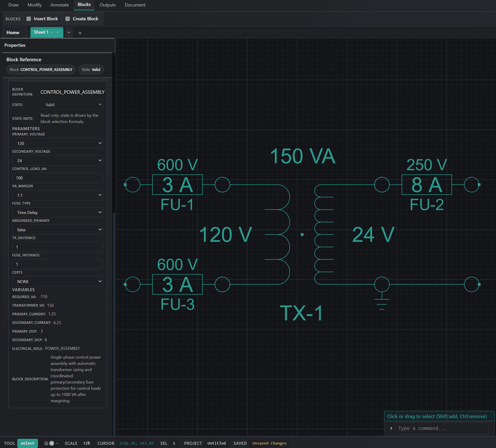Switch to the Annotate tab
The image size is (496, 448).
click(60, 5)
